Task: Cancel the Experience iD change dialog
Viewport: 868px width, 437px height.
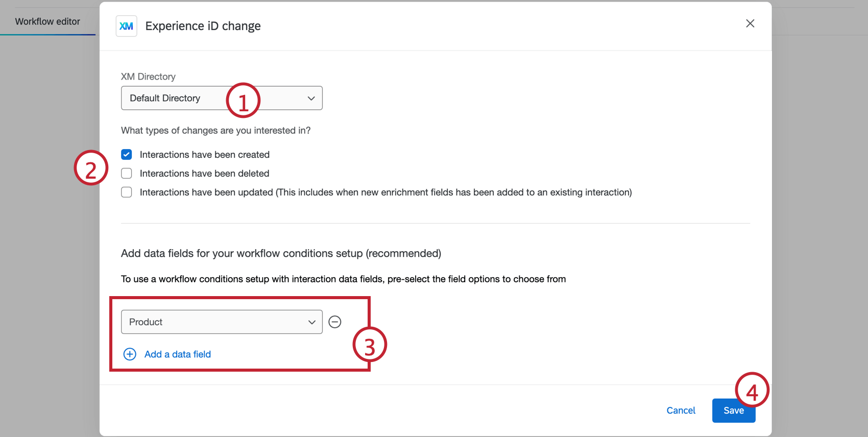Action: [x=681, y=410]
